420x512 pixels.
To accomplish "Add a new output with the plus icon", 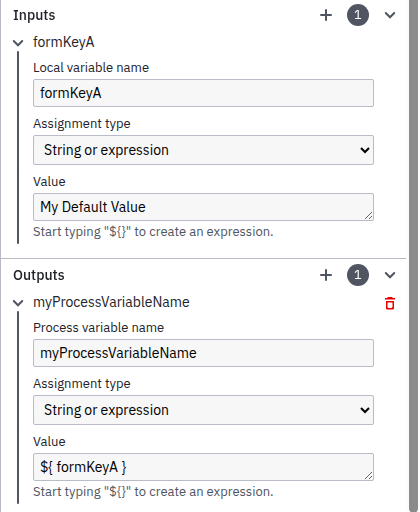I will [x=326, y=275].
